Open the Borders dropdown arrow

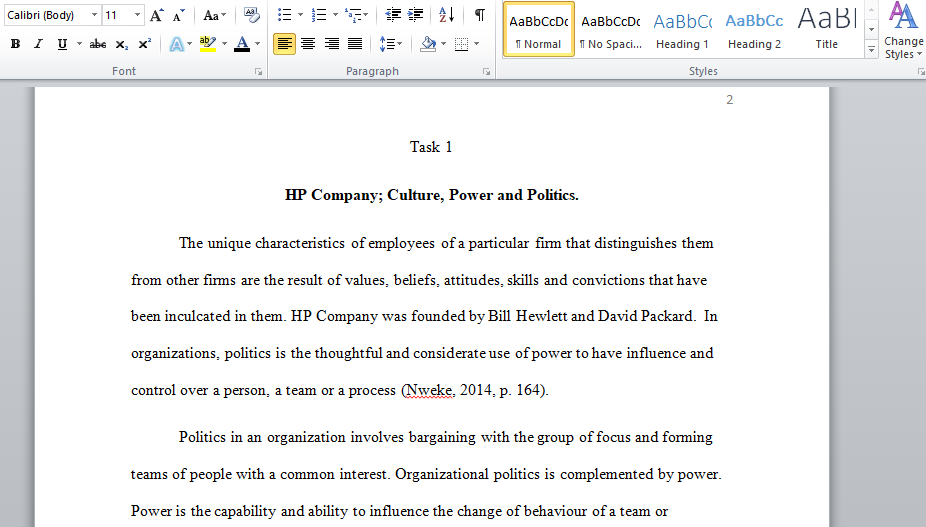[x=477, y=44]
